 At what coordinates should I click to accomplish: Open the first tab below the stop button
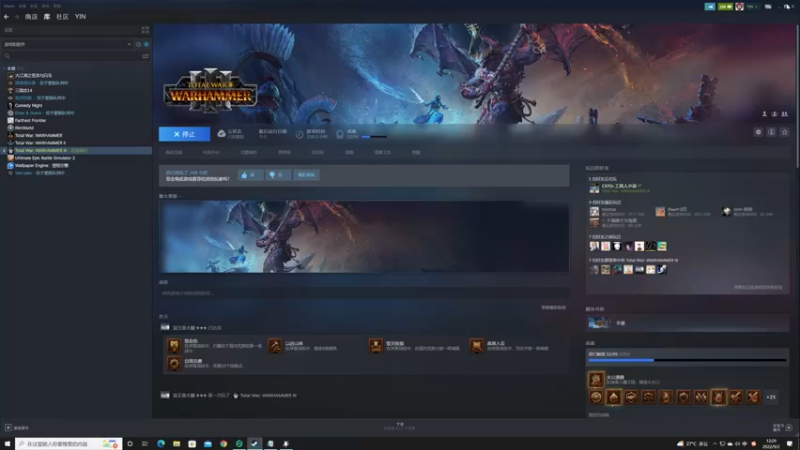(174, 153)
